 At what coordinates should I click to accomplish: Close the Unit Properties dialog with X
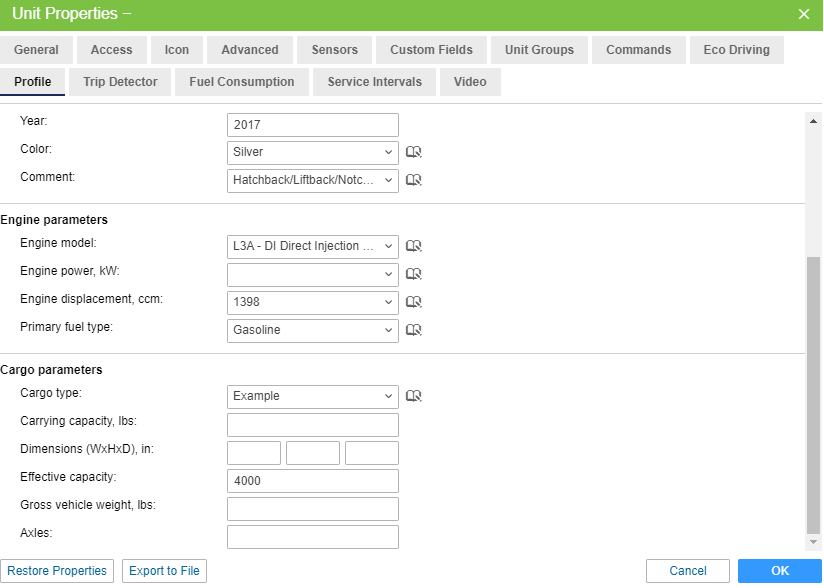coord(804,14)
